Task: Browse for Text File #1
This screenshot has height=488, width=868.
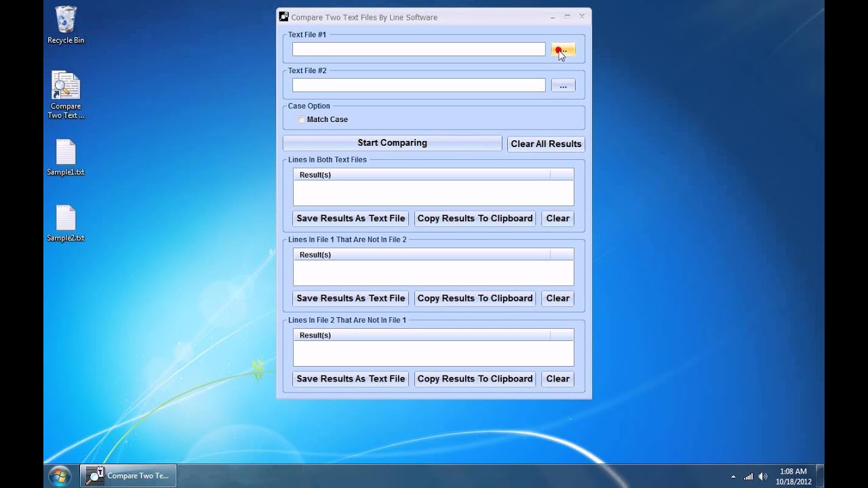Action: coord(563,49)
